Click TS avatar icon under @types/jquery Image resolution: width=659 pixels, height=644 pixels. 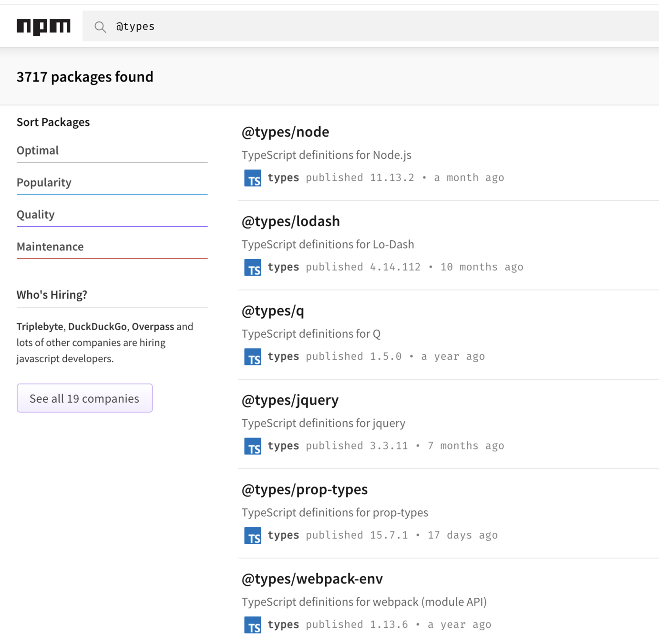[x=253, y=446]
